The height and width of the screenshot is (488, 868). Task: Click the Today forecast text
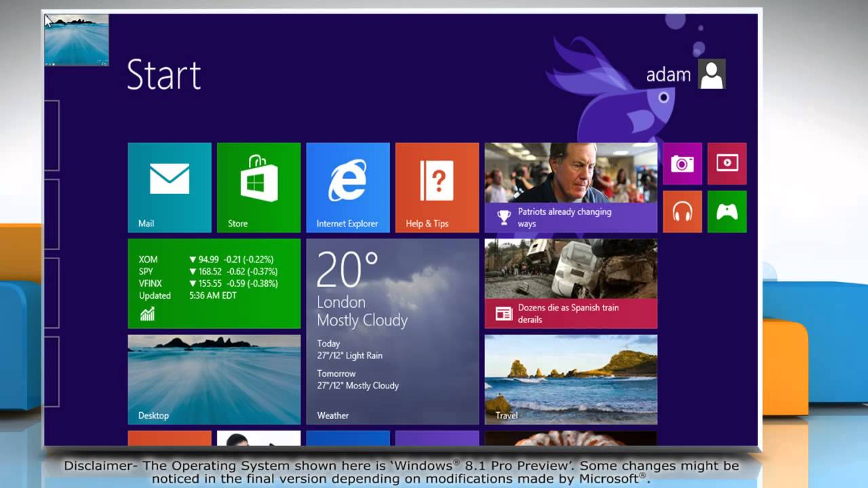click(349, 350)
